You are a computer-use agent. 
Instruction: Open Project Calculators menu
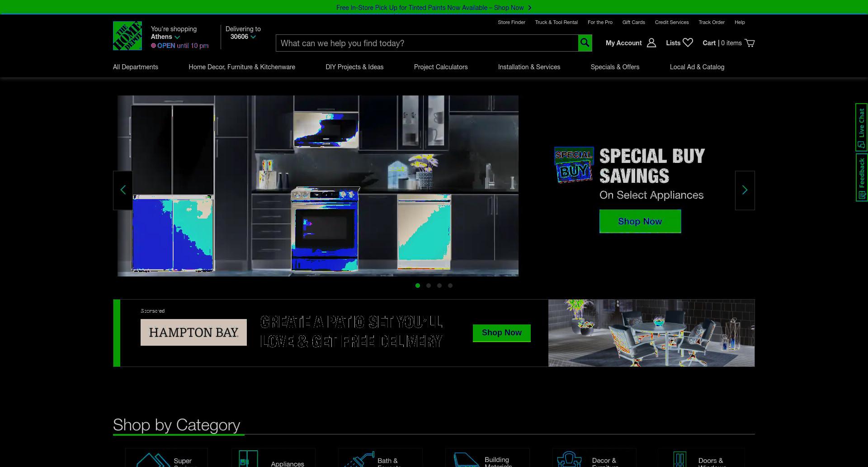pyautogui.click(x=441, y=67)
